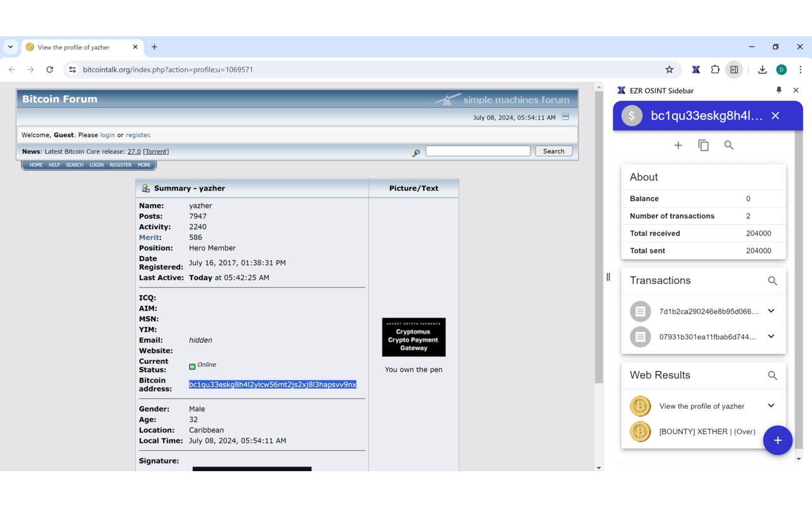Viewport: 812px width, 508px height.
Task: Click inside the forum search input field
Action: click(x=478, y=150)
